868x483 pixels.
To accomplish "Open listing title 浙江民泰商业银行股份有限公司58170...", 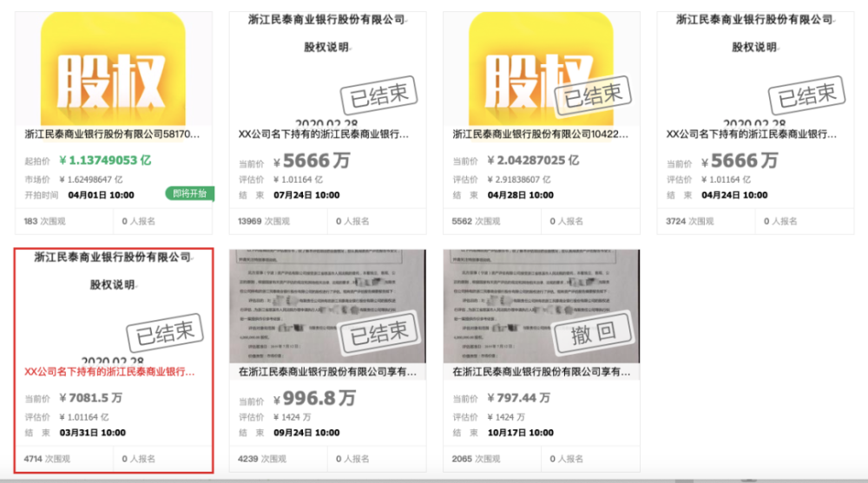I will tap(112, 134).
